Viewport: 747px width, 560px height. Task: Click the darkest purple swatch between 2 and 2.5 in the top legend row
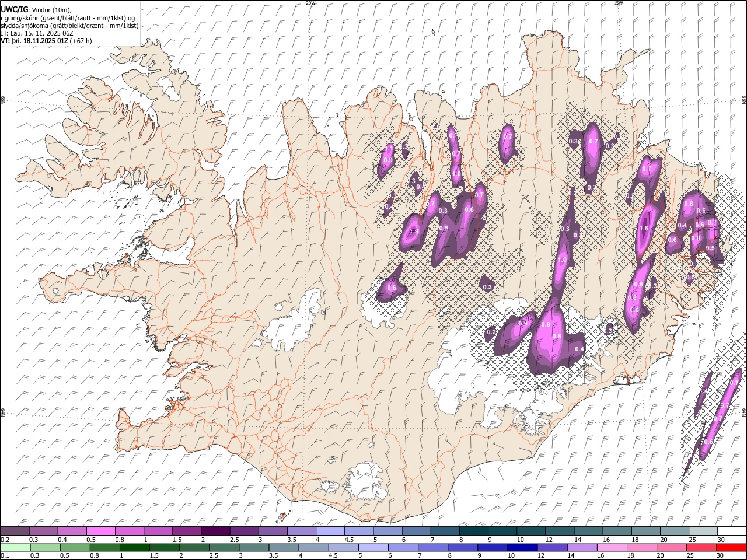[215, 531]
